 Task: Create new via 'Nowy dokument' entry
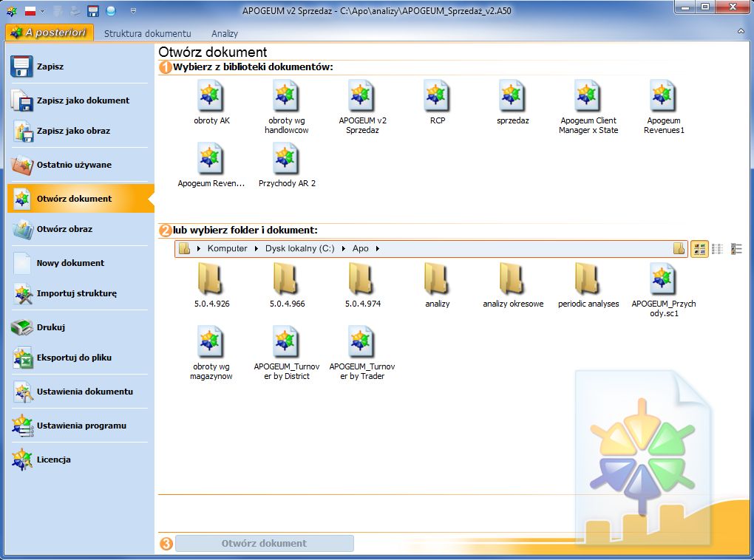(x=80, y=263)
